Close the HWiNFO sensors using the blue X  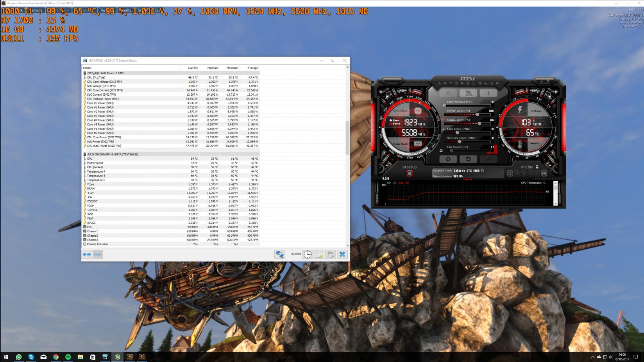(x=342, y=254)
